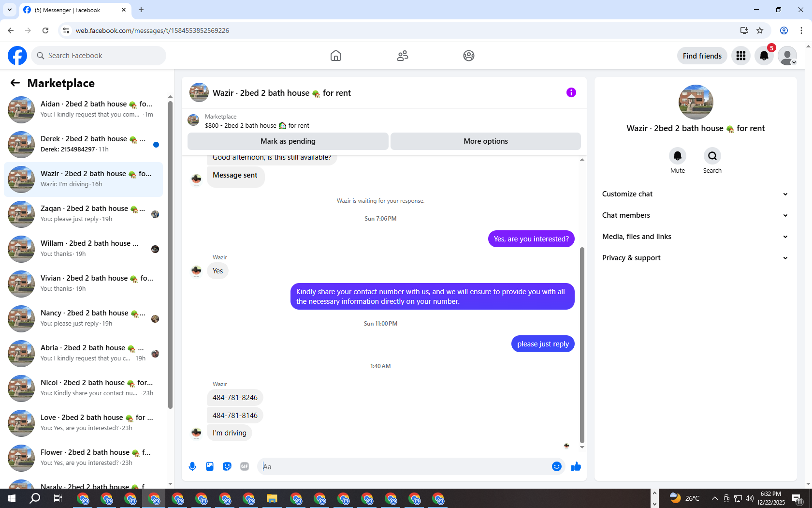This screenshot has height=508, width=812.
Task: Click message bubble 484-781-8246
Action: 235,398
